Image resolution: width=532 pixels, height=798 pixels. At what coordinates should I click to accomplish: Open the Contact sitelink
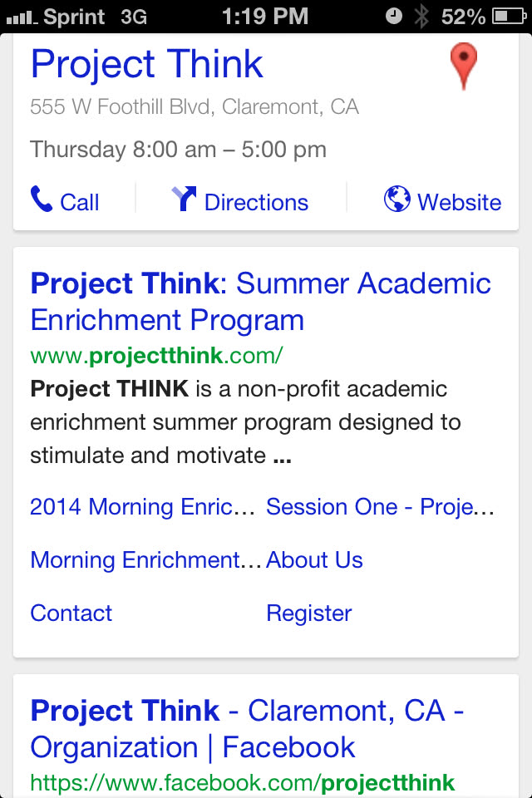coord(71,613)
